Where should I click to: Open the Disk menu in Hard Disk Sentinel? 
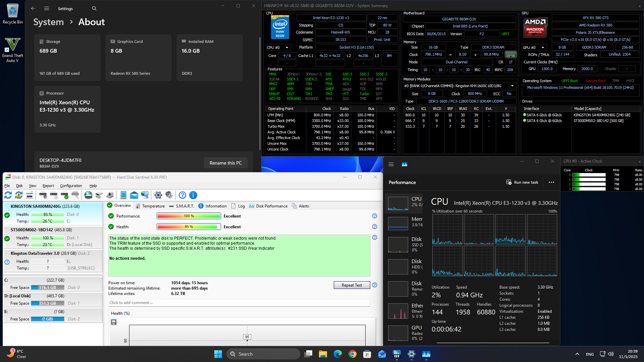pos(19,186)
